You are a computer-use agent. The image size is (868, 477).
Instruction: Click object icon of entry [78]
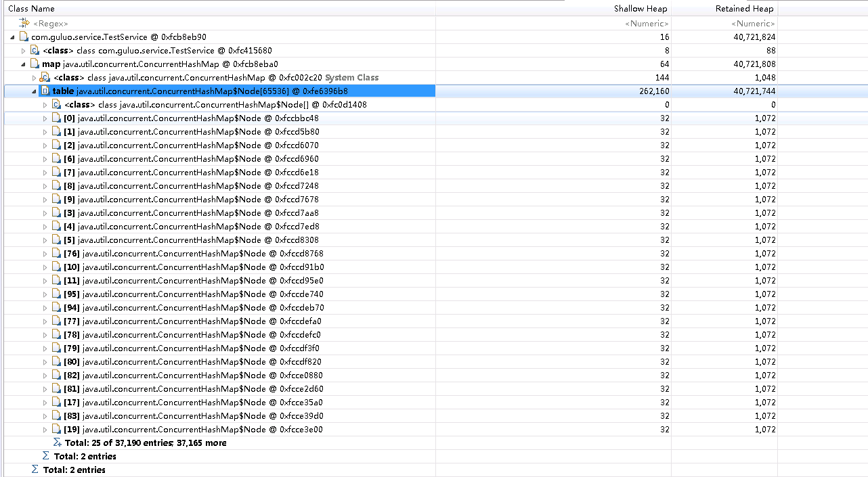[x=57, y=335]
